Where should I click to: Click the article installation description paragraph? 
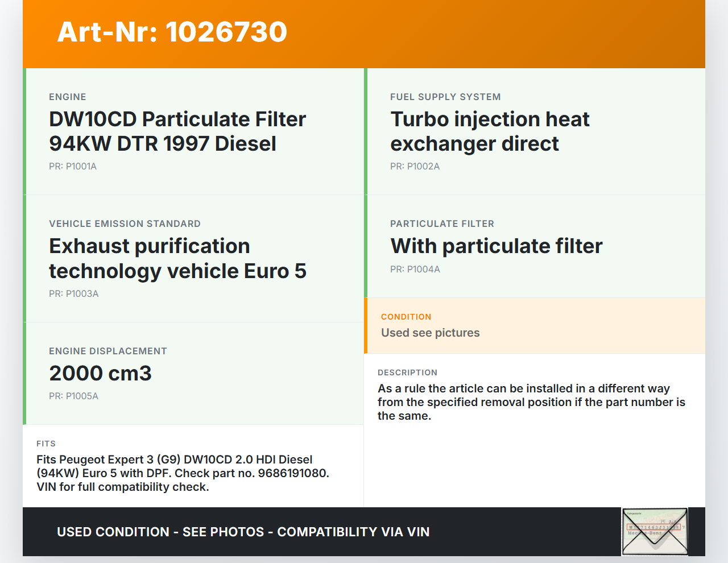tap(531, 402)
